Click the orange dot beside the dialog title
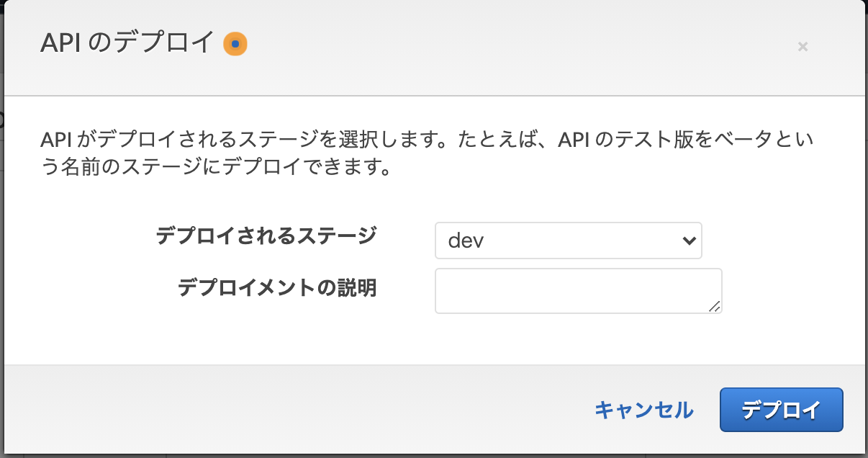868x458 pixels. pos(235,45)
